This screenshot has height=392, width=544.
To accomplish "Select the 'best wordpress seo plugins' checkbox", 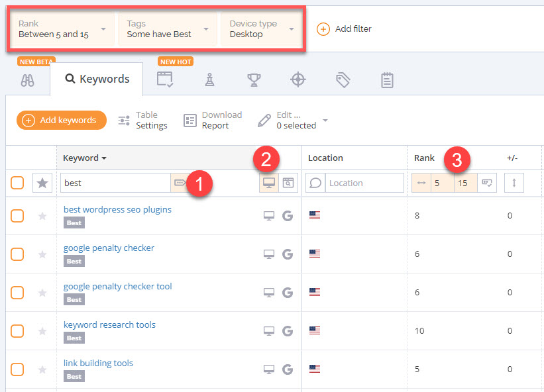I will pyautogui.click(x=17, y=216).
